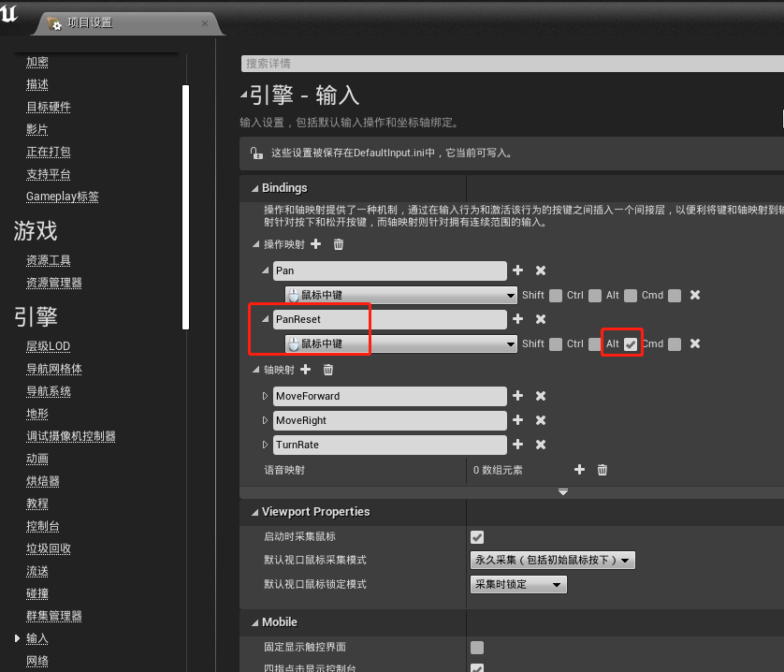
Task: Add a key to TurnRate axis
Action: coord(518,444)
